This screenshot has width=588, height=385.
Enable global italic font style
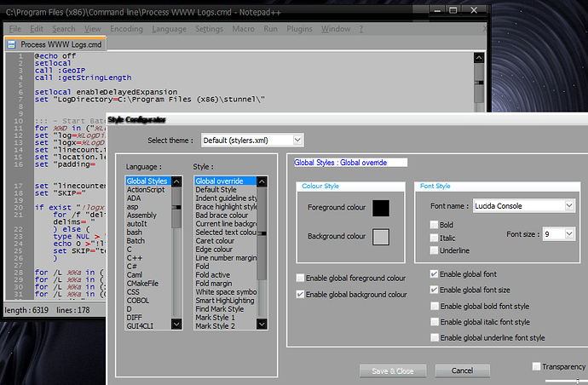pyautogui.click(x=435, y=322)
